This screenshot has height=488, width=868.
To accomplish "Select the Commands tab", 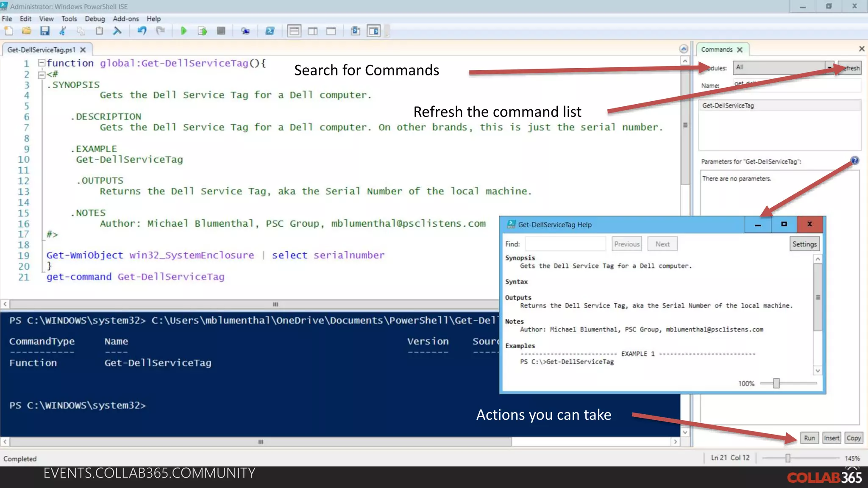I will (x=717, y=50).
